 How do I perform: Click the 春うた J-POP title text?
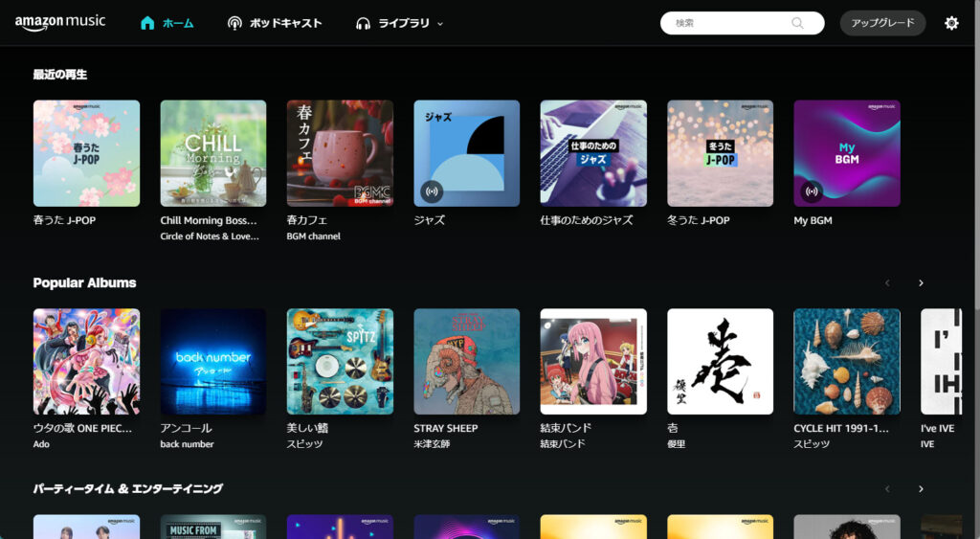(64, 220)
